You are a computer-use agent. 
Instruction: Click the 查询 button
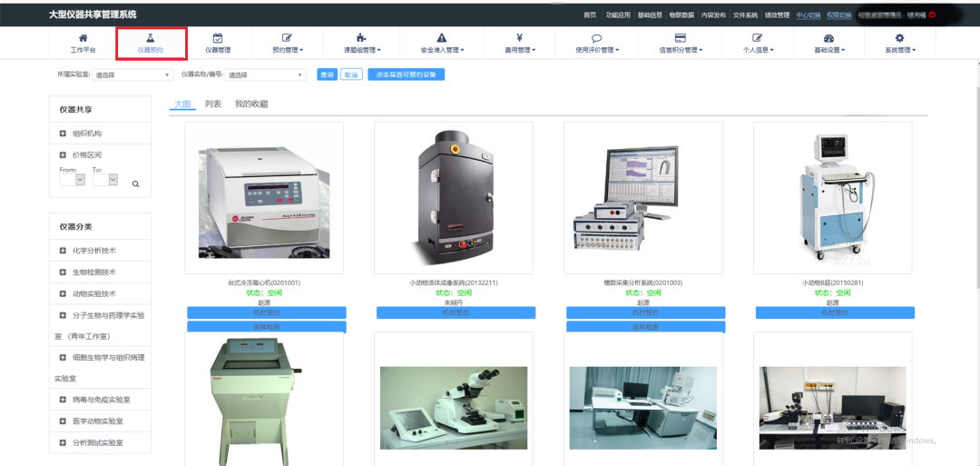pos(327,74)
